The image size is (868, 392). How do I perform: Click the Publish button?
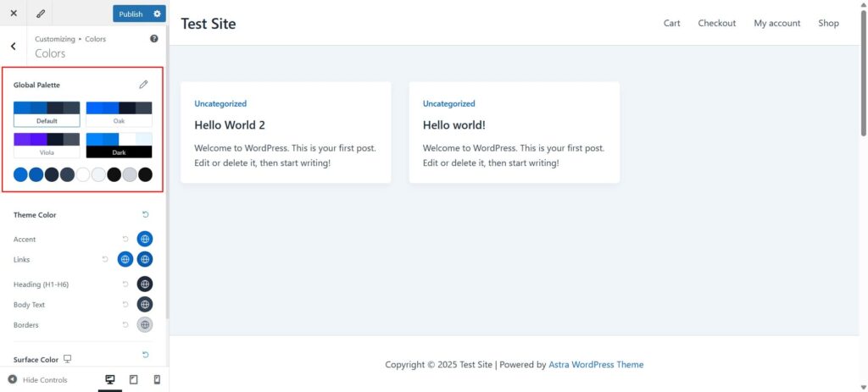click(x=131, y=14)
